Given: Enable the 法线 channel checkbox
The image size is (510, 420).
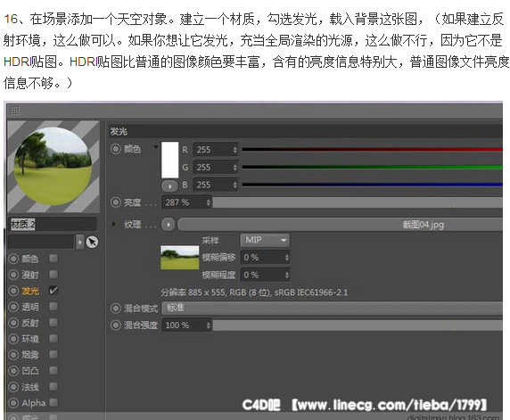Looking at the screenshot, I should coord(53,386).
